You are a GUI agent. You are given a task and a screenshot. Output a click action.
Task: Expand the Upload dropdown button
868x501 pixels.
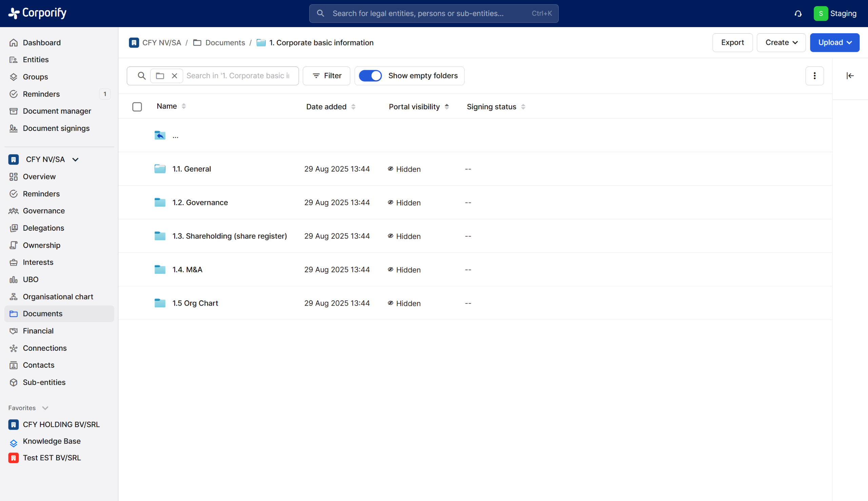coord(834,43)
